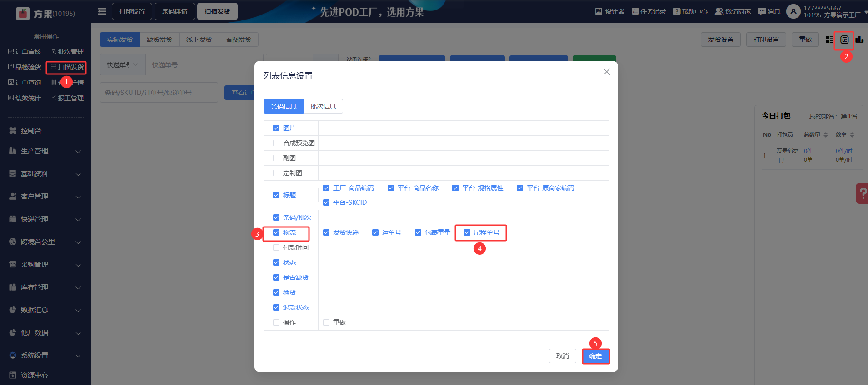868x385 pixels.
Task: Open the 条码详情 tab in the top bar
Action: point(175,11)
